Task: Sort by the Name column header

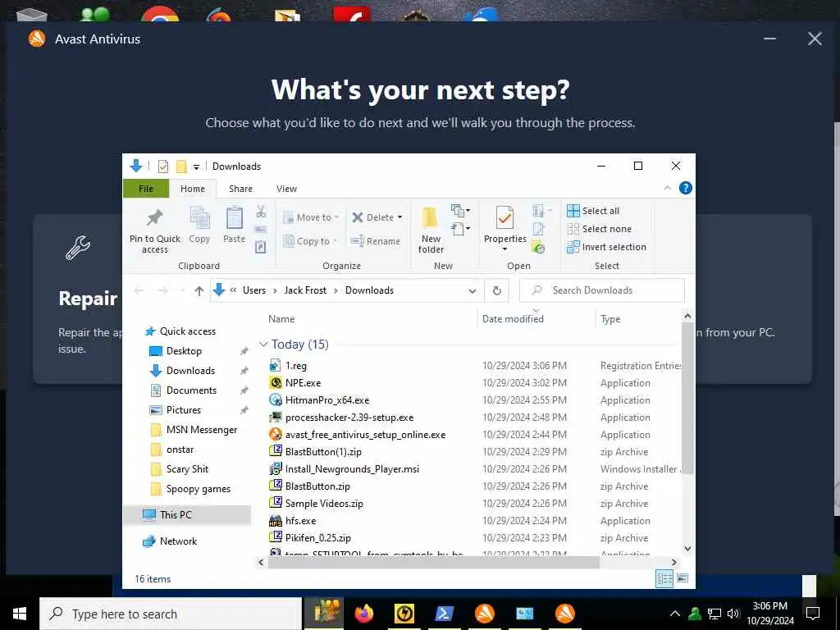Action: [x=281, y=319]
